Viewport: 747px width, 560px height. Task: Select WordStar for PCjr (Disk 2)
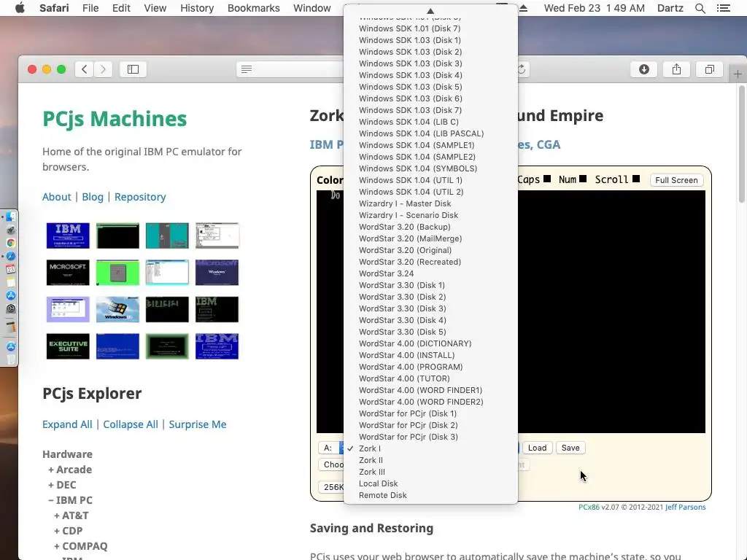coord(430,425)
